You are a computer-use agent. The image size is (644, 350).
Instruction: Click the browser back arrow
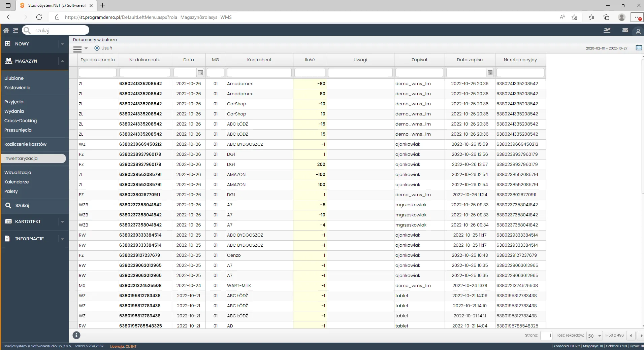pos(9,17)
